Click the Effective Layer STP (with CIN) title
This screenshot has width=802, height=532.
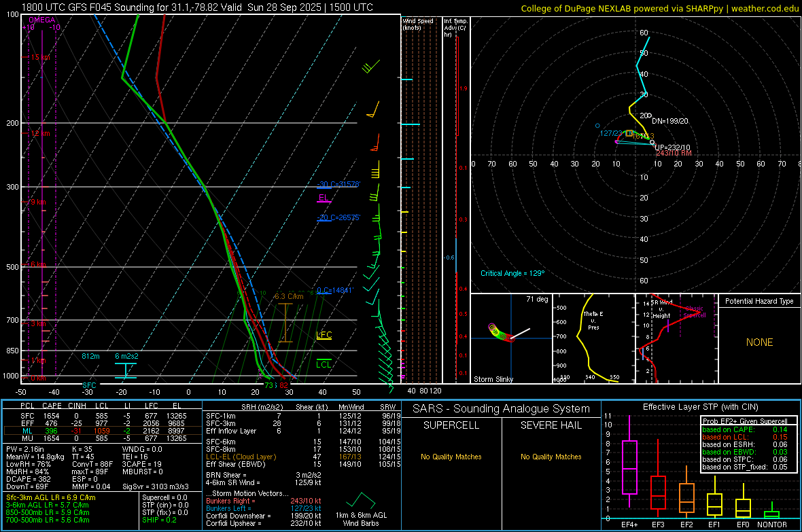(x=700, y=407)
